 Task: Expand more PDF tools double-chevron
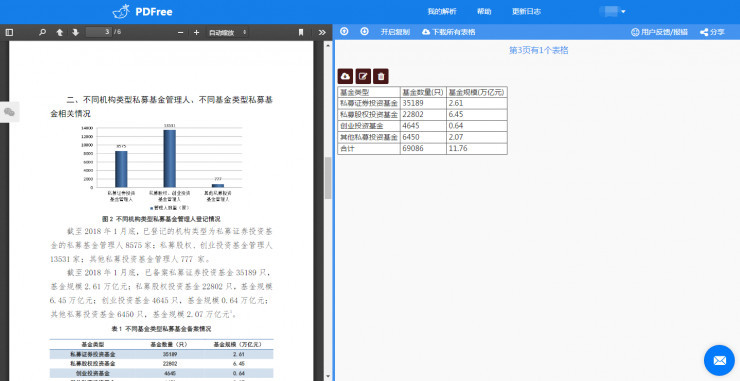(322, 33)
